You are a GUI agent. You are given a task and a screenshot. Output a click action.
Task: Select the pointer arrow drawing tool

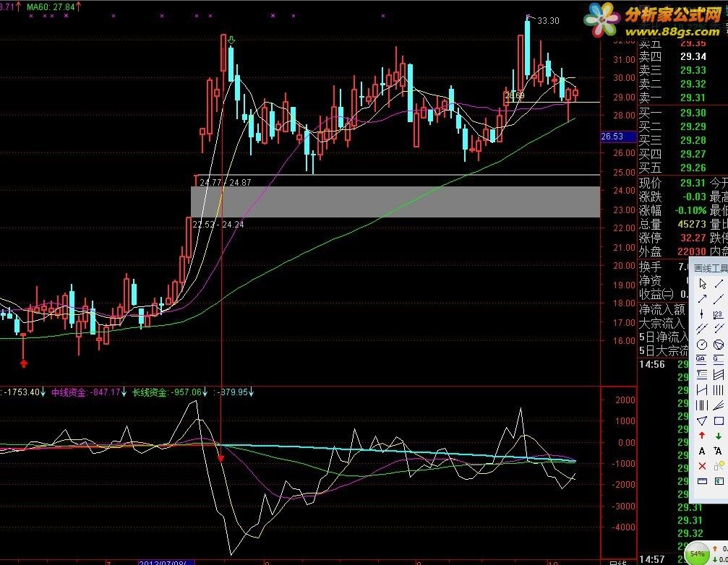tap(703, 283)
